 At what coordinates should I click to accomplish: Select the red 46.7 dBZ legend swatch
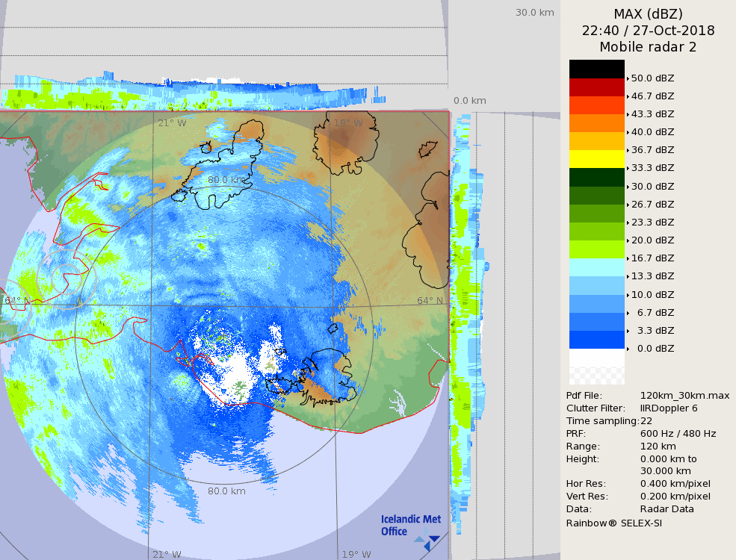point(596,87)
